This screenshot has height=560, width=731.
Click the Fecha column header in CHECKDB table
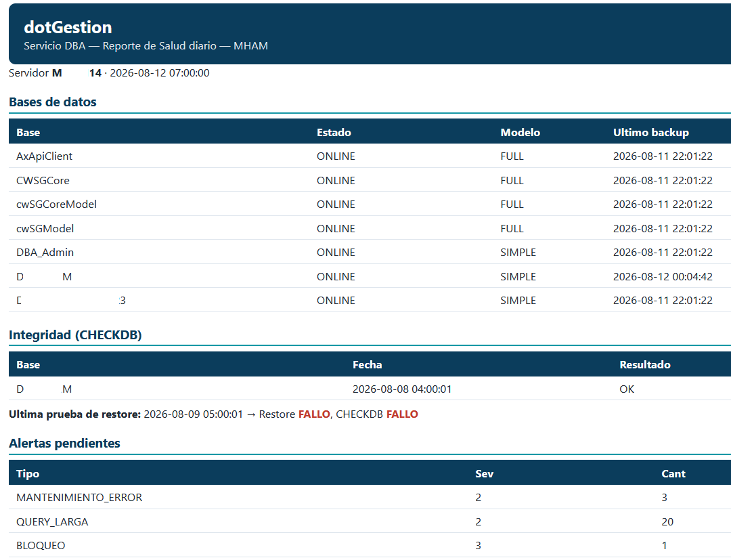[x=368, y=364]
